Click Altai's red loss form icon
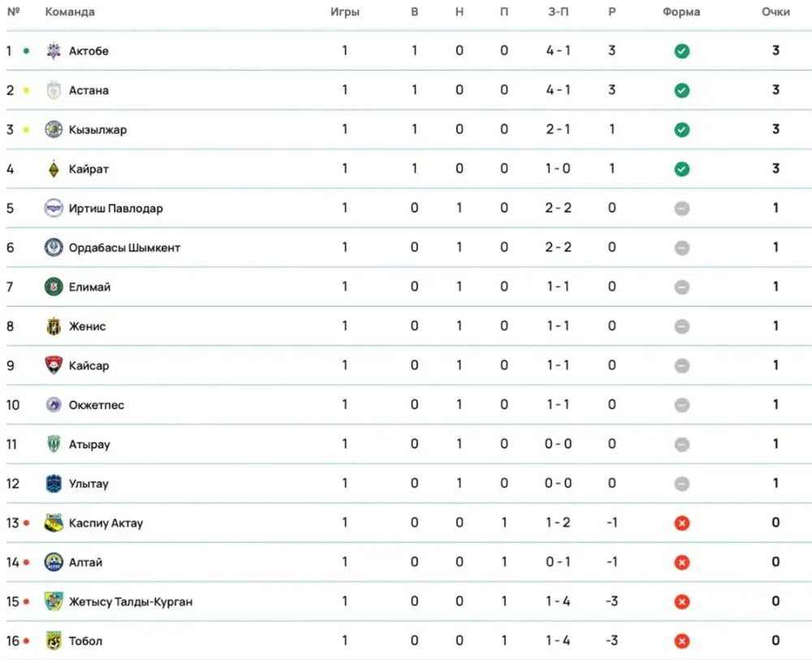 coord(682,563)
